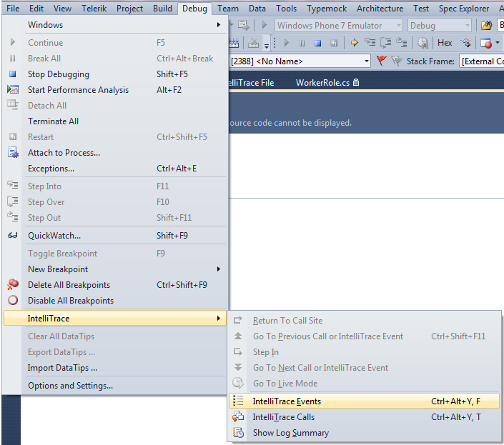Viewport: 504px width, 445px height.
Task: Open the folder icon in top toolbar
Action: click(486, 26)
